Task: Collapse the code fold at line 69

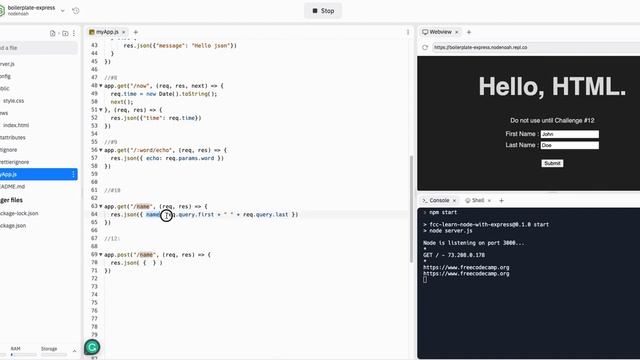Action: click(101, 255)
